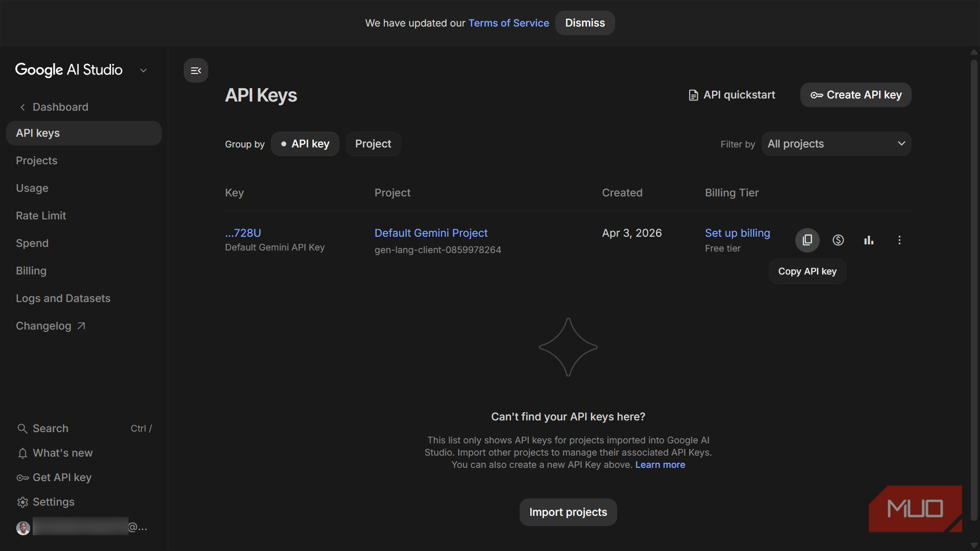Click Get API key in sidebar

(x=54, y=478)
